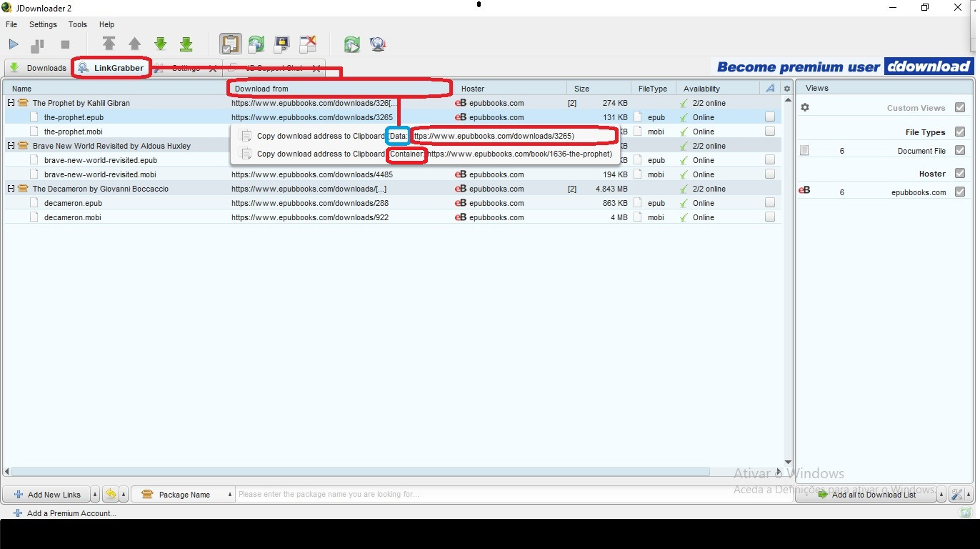Viewport: 980px width, 549px height.
Task: Click the perform reconnect toolbar icon
Action: click(351, 44)
